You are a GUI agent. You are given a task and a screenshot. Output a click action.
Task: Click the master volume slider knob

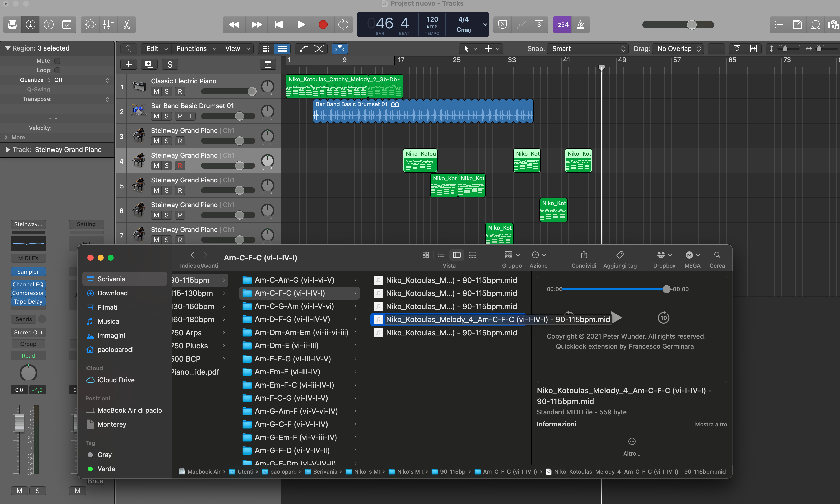pyautogui.click(x=691, y=25)
